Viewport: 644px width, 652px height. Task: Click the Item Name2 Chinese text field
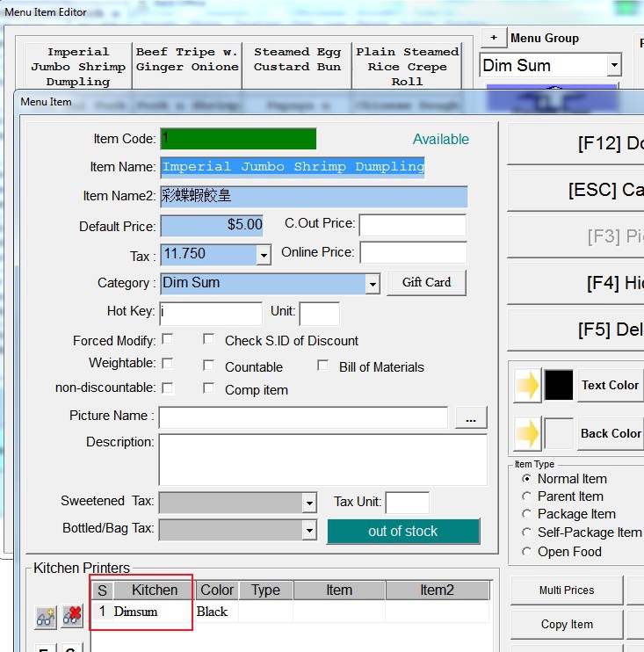pos(314,196)
